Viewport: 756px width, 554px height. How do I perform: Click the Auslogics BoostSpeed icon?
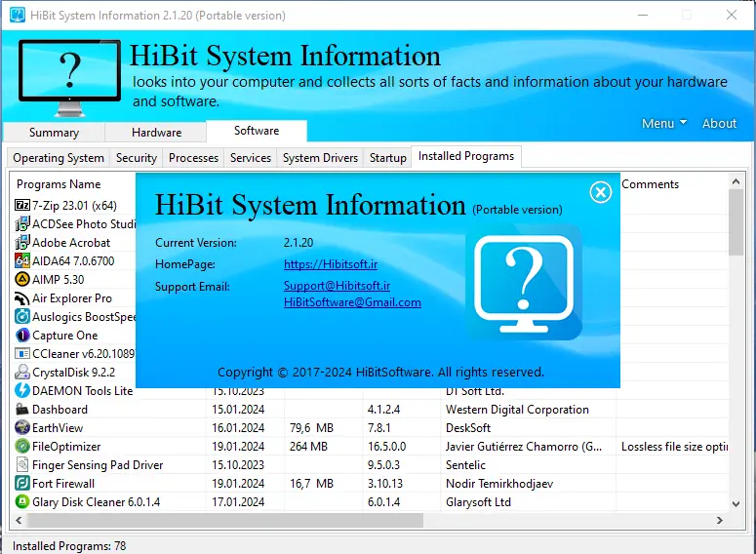tap(22, 317)
